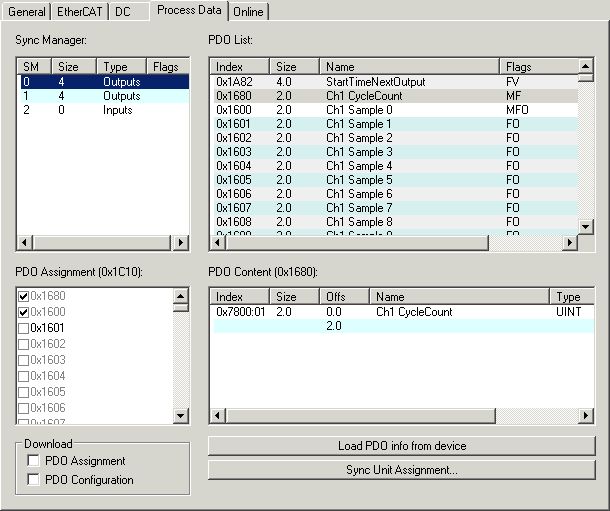The width and height of the screenshot is (610, 511).
Task: Select PDO 0x1680 Ch1 CycleCount row
Action: pyautogui.click(x=396, y=96)
